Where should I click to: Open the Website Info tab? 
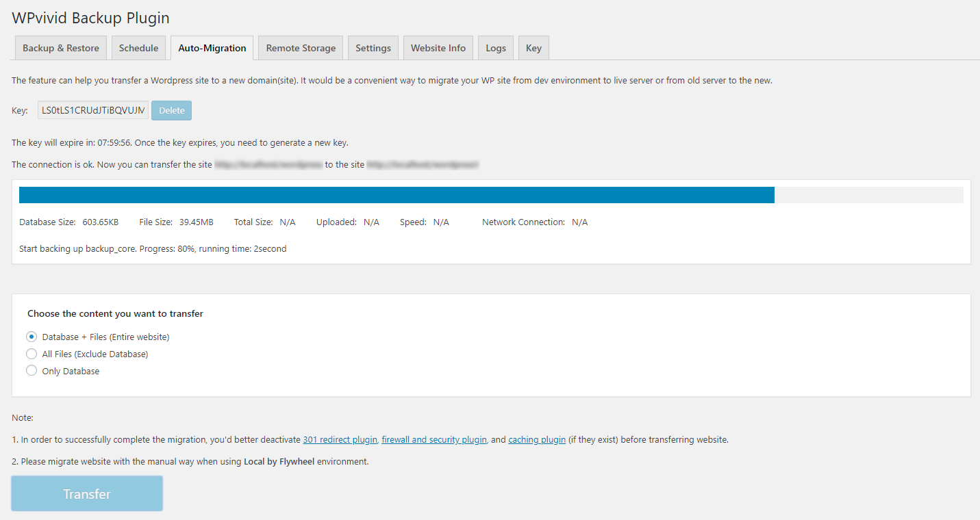pos(438,47)
